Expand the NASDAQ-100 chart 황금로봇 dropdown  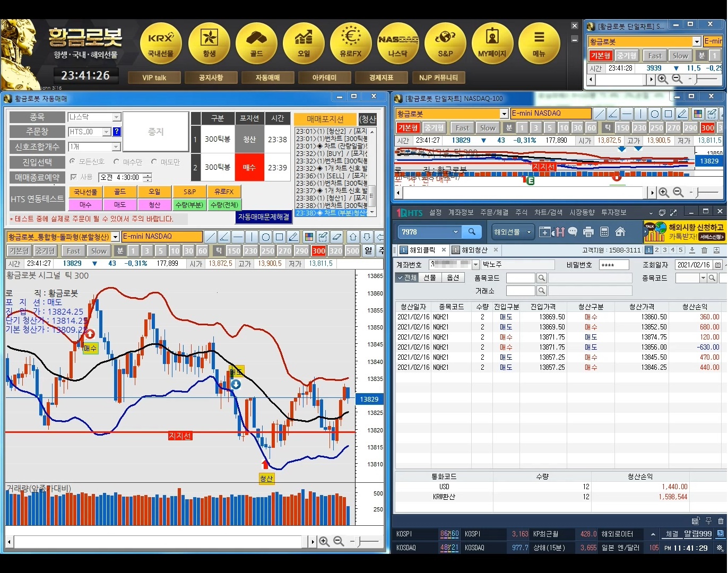[504, 114]
